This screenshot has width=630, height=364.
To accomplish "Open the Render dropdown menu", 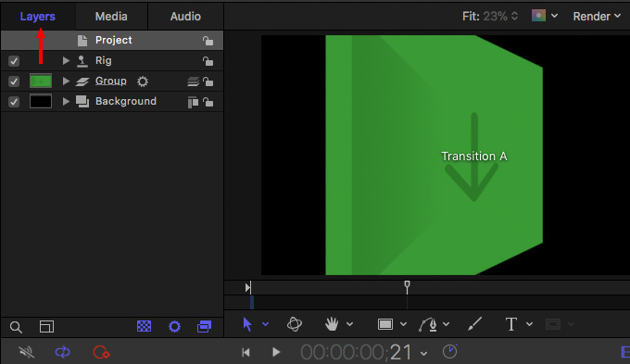I will click(x=597, y=17).
